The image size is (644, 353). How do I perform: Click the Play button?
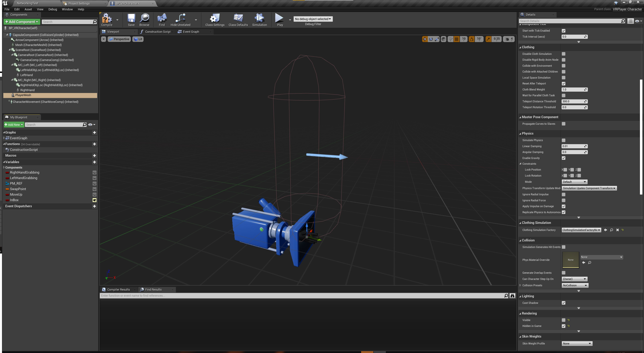(x=280, y=19)
